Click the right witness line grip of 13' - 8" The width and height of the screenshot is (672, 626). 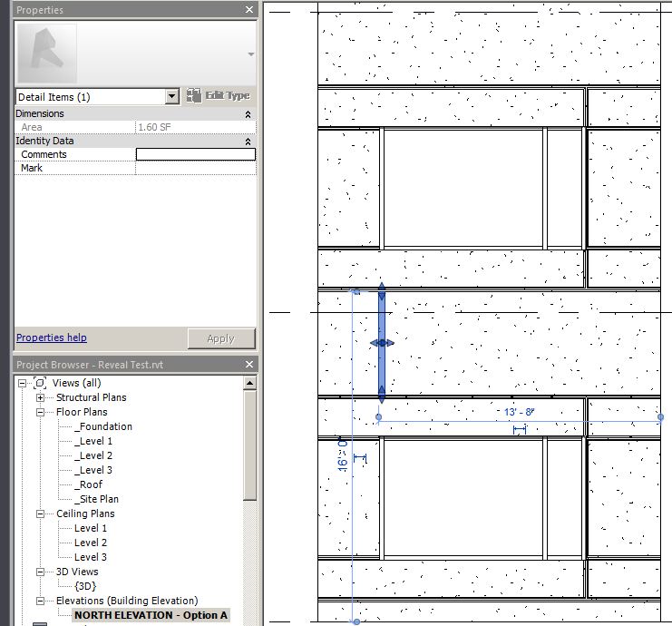[660, 416]
